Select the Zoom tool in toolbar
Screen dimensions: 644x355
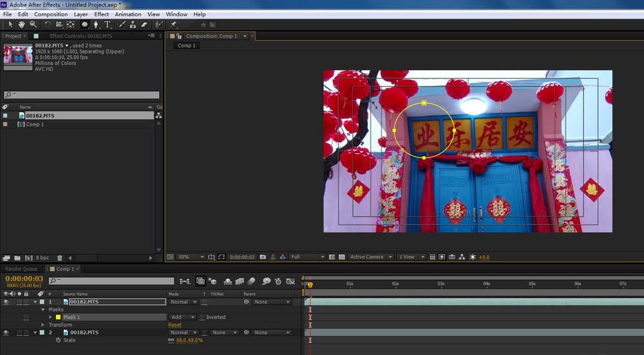(33, 24)
